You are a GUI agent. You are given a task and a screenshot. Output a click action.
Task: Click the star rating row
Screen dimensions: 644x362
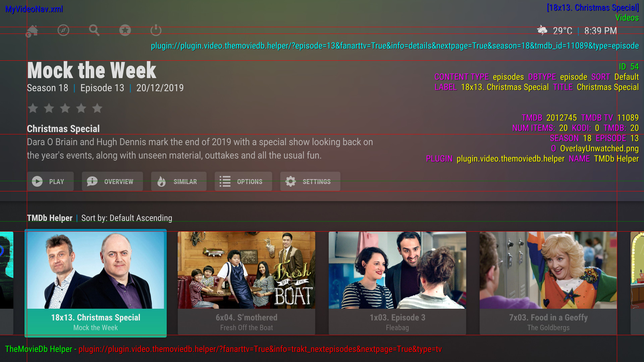click(x=65, y=108)
